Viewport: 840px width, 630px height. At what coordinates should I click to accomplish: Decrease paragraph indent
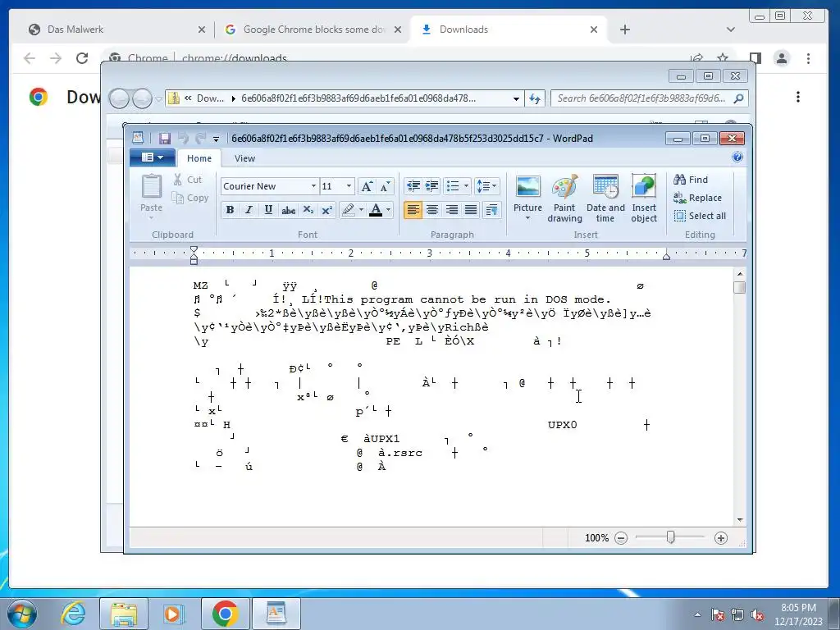click(x=413, y=186)
